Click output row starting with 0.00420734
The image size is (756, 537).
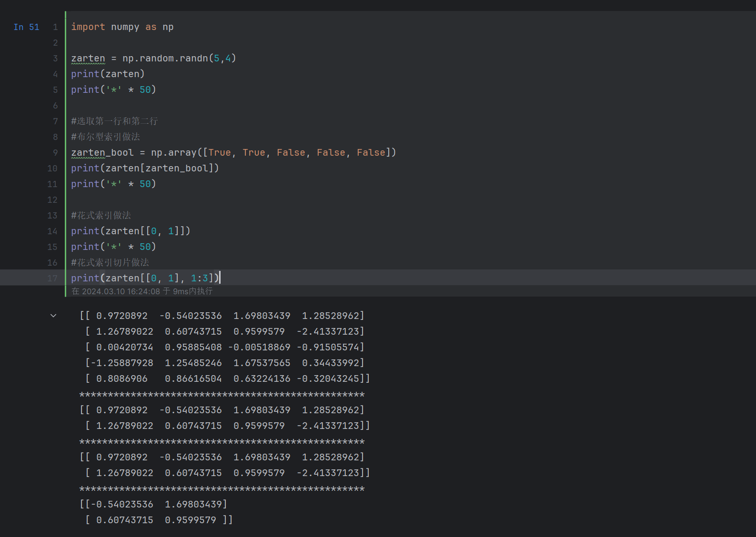[225, 348]
